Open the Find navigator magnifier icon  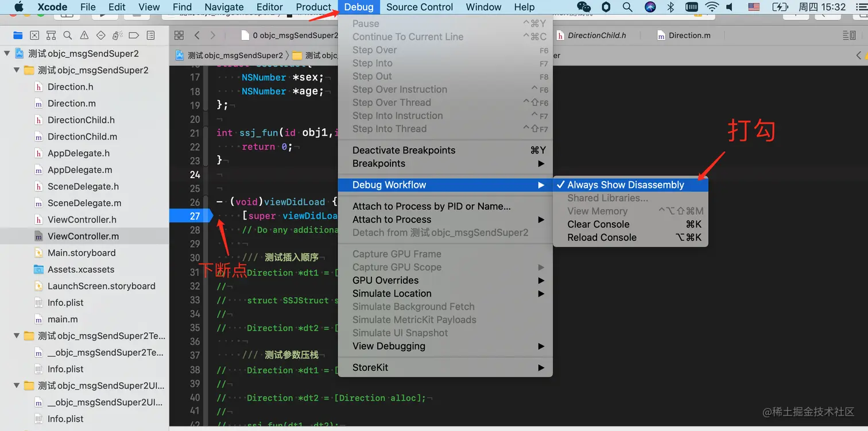click(x=68, y=36)
